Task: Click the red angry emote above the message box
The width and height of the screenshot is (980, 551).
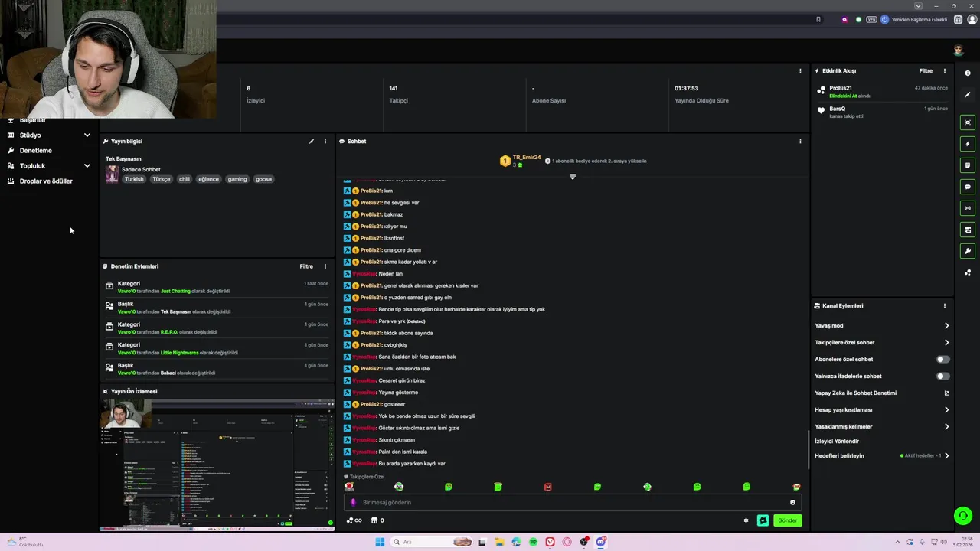Action: pyautogui.click(x=547, y=487)
